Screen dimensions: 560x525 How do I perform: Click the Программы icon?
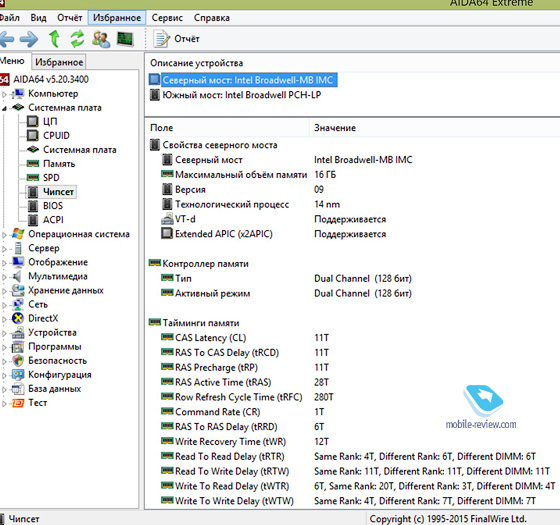18,346
